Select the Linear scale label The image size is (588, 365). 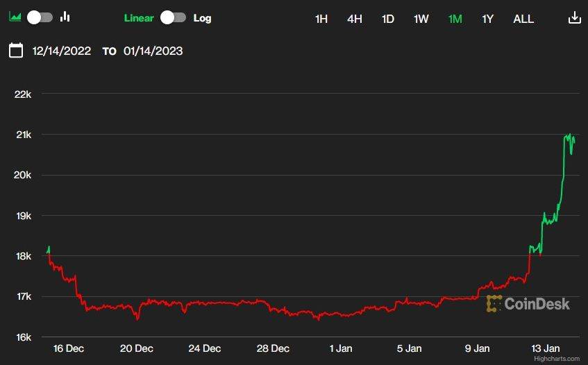click(x=139, y=18)
